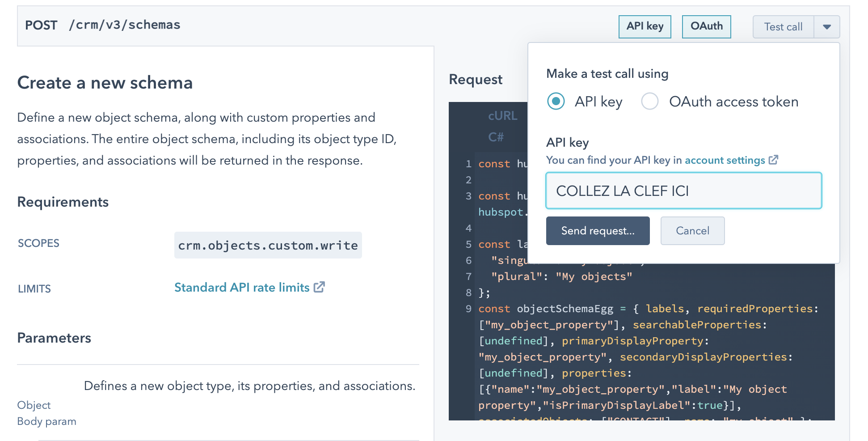The width and height of the screenshot is (868, 441).
Task: Click the Cancel button
Action: [692, 231]
